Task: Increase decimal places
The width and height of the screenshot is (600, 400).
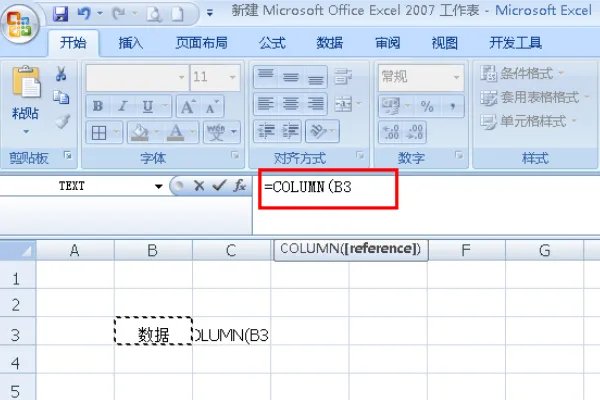Action: 390,132
